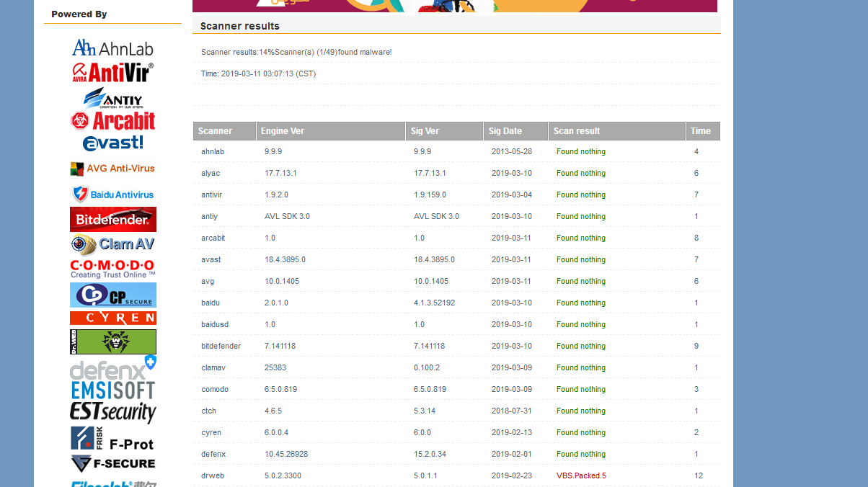Click the 'Powered By' sidebar heading
The image size is (868, 487).
[x=79, y=14]
